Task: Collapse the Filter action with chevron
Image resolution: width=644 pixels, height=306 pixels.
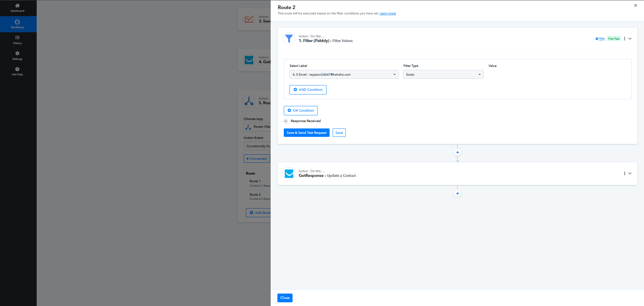Action: pos(630,39)
